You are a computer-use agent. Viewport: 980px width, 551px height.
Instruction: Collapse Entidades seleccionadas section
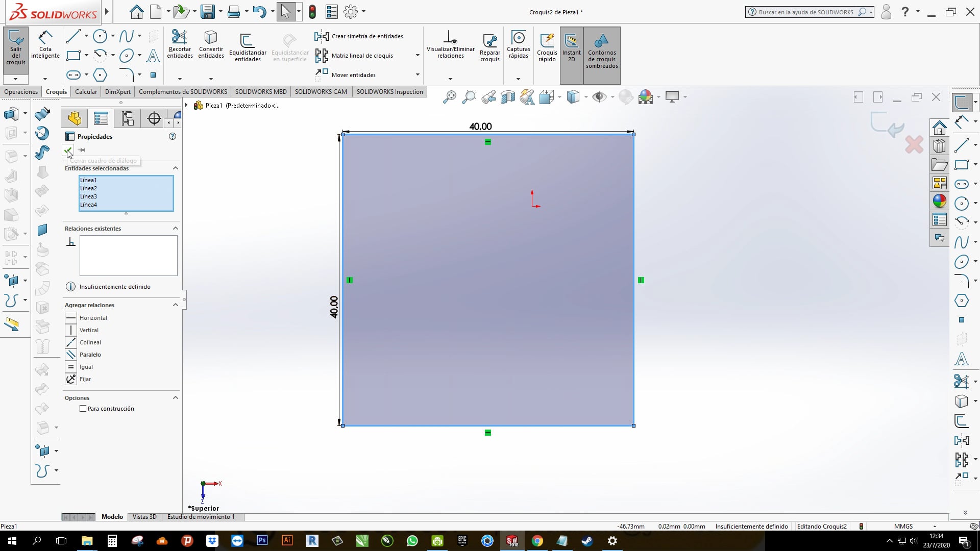point(175,168)
